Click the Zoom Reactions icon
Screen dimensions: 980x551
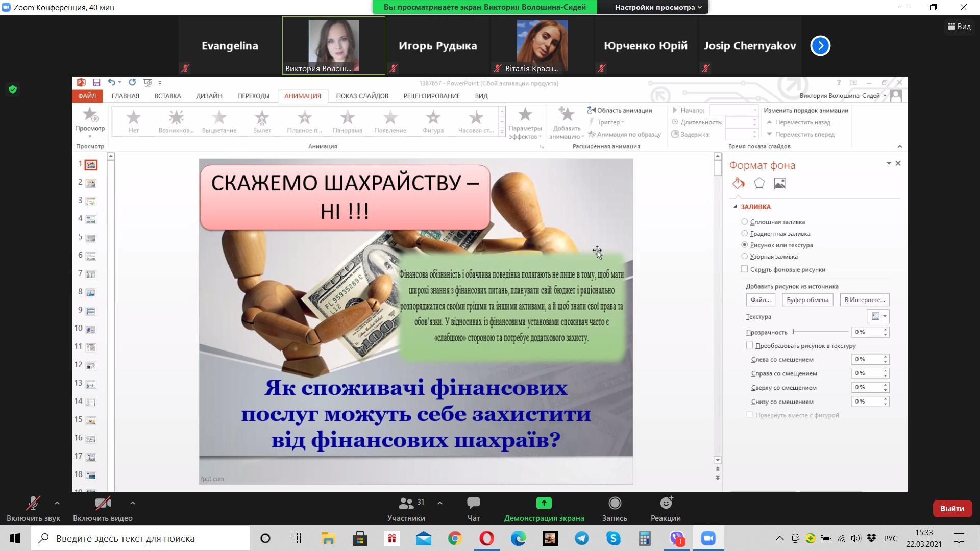666,504
